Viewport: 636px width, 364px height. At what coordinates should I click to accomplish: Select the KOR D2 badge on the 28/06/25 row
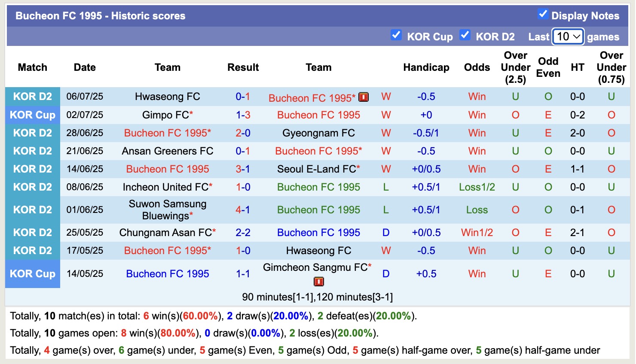coord(32,133)
